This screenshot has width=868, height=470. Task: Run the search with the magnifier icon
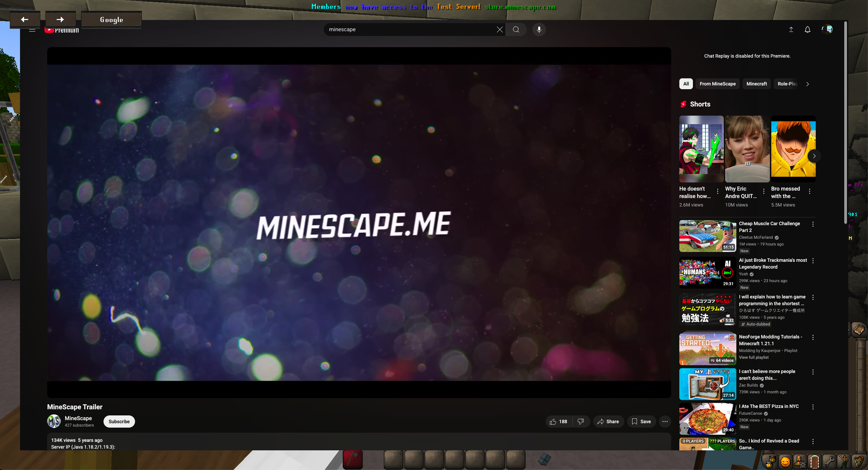tap(516, 30)
